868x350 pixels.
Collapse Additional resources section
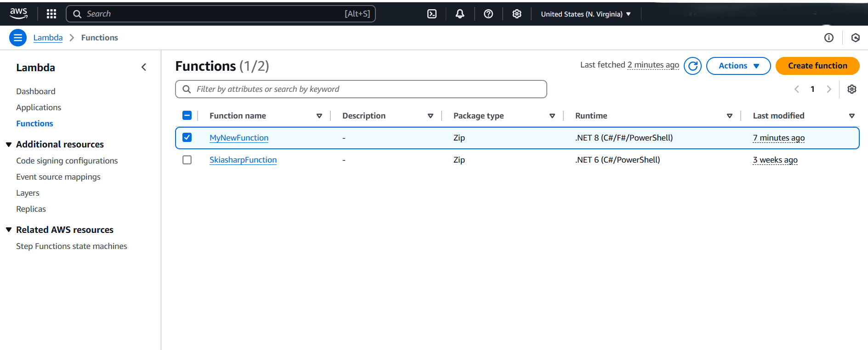pos(9,144)
